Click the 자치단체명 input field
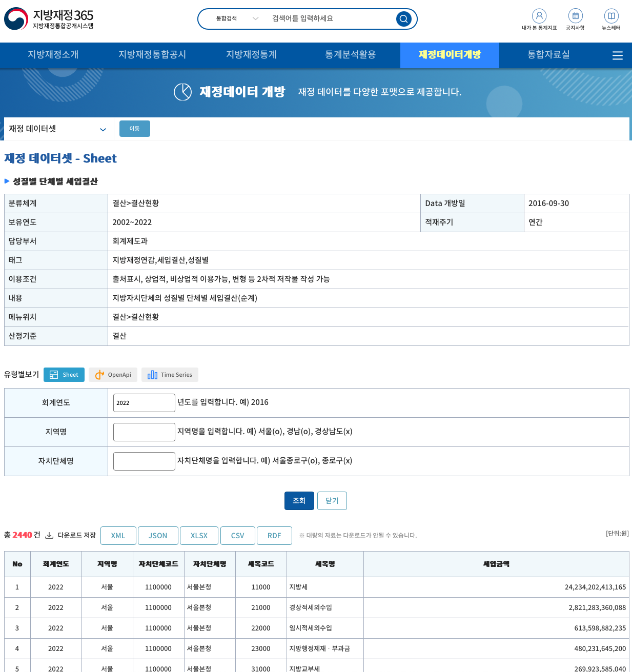Screen dimensions: 632x672 (x=144, y=461)
